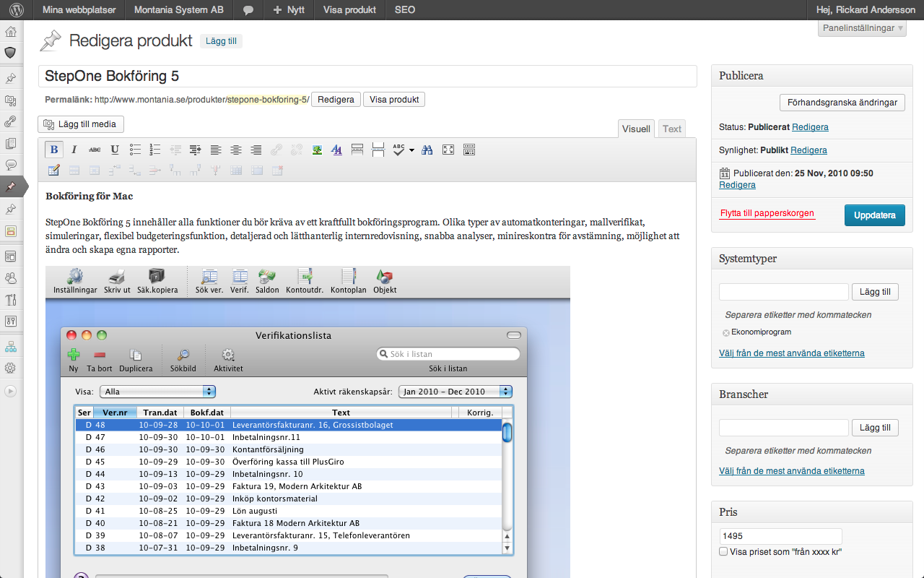Open the security shield sidebar icon
The height and width of the screenshot is (578, 924).
[x=11, y=53]
